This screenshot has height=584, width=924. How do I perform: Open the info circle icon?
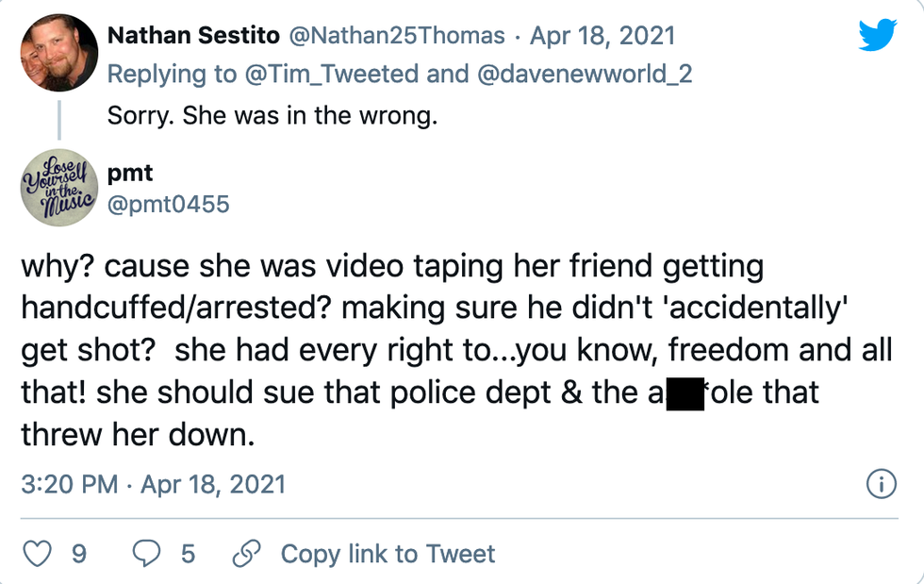tap(881, 485)
